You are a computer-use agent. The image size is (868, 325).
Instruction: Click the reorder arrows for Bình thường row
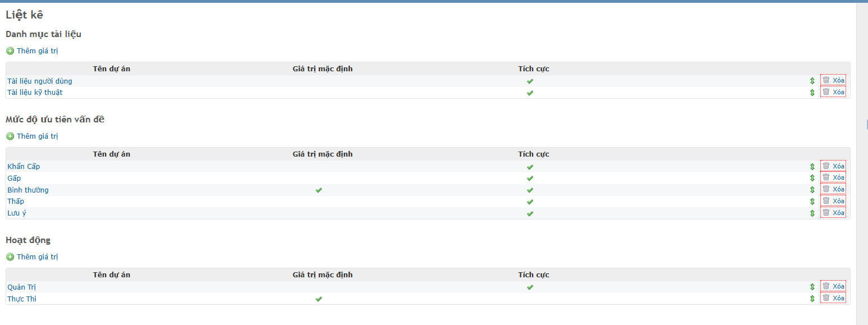click(812, 190)
